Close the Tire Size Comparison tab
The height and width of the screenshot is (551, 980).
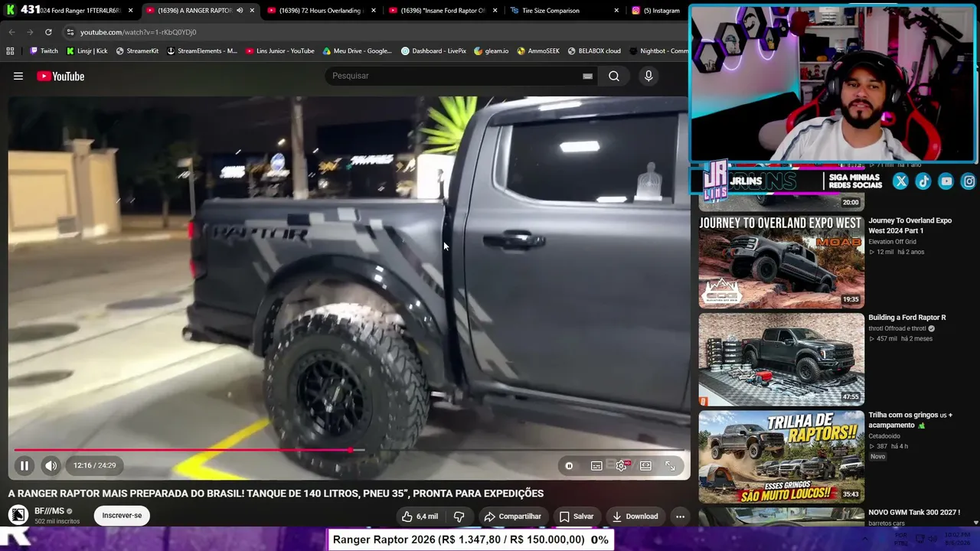[x=616, y=11]
